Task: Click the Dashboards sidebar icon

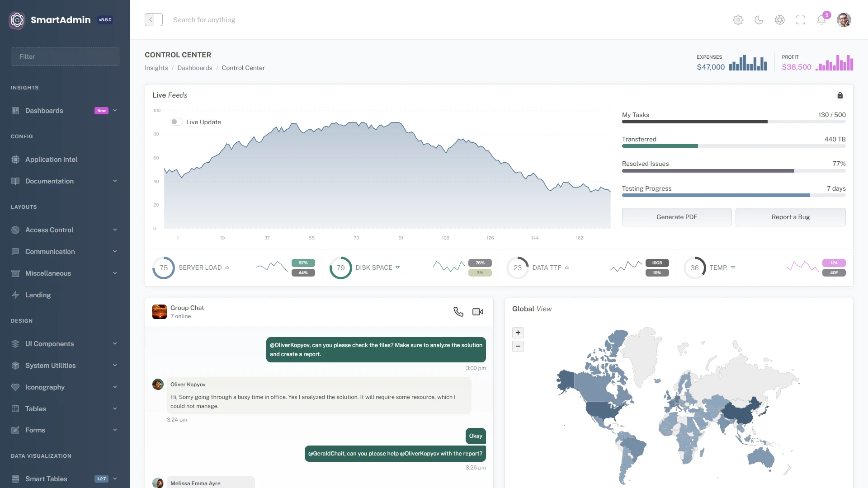Action: (15, 111)
